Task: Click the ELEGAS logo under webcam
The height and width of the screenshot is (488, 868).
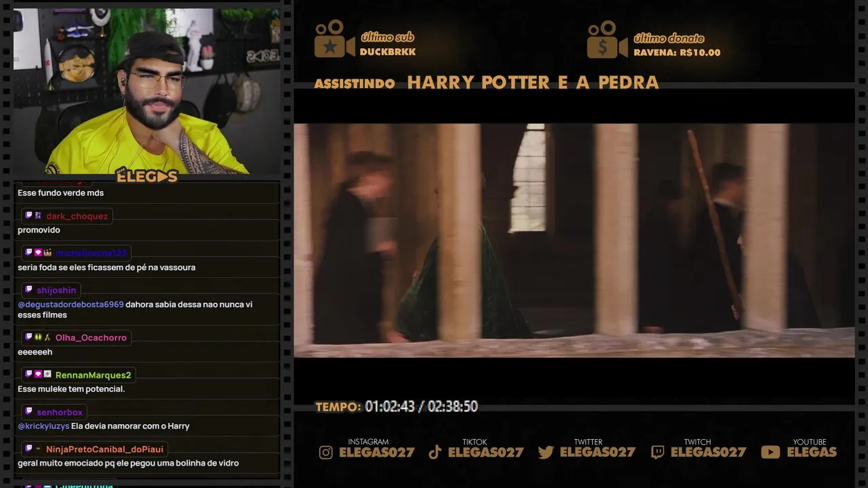Action: click(x=147, y=176)
